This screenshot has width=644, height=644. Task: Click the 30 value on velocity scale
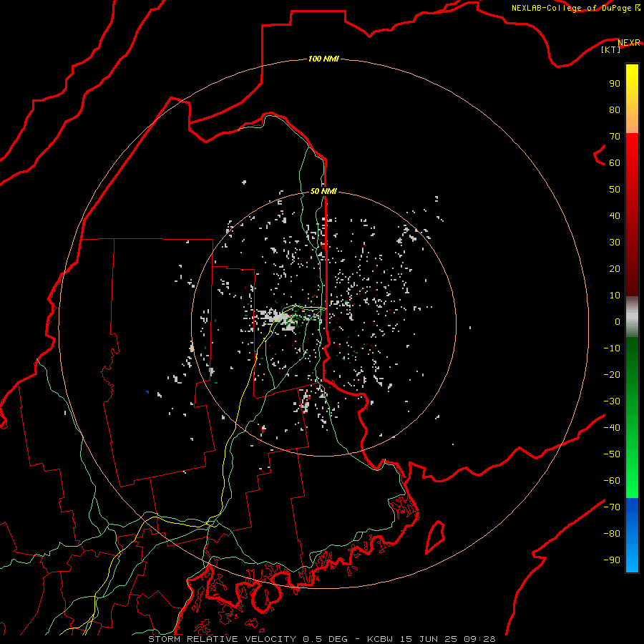(x=615, y=243)
